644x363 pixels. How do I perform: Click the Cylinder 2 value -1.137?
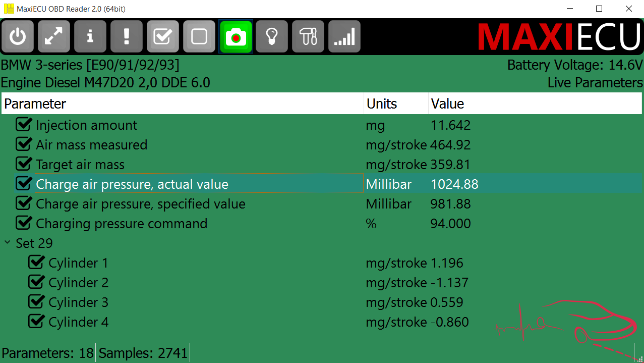[449, 283]
